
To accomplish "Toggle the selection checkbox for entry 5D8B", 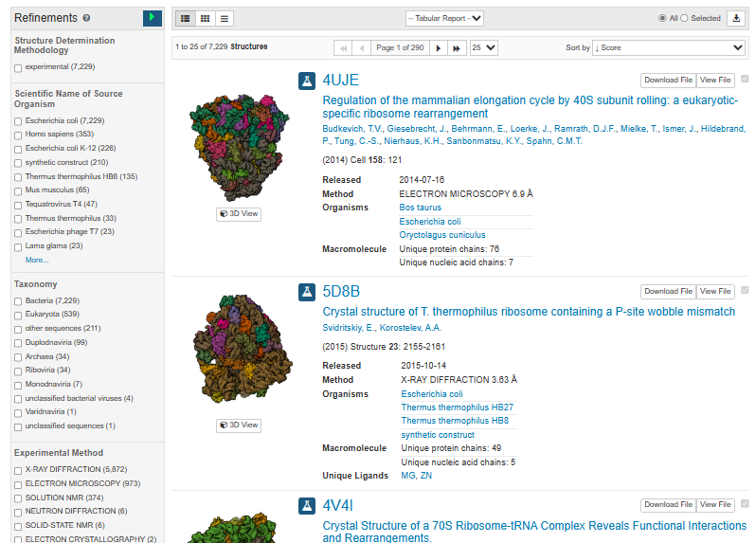I will (745, 290).
